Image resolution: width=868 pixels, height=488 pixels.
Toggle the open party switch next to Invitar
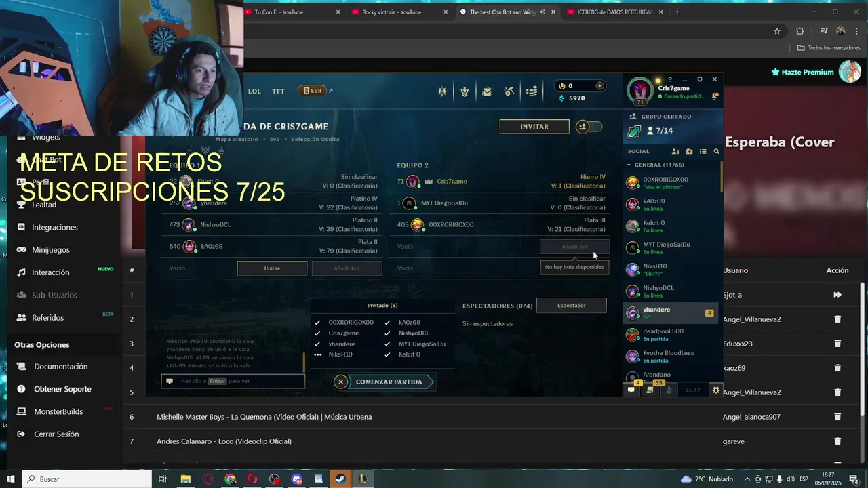coord(589,127)
